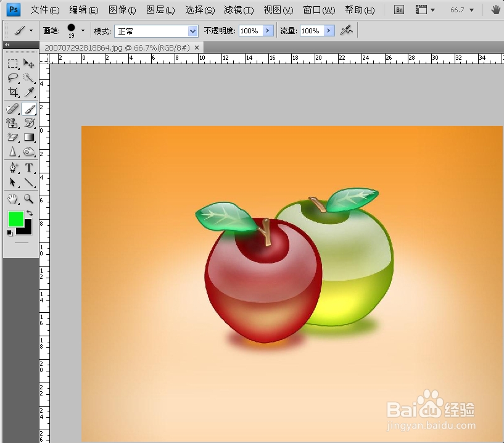The height and width of the screenshot is (443, 504).
Task: Open the 滤镜 (Filter) menu
Action: [x=239, y=10]
